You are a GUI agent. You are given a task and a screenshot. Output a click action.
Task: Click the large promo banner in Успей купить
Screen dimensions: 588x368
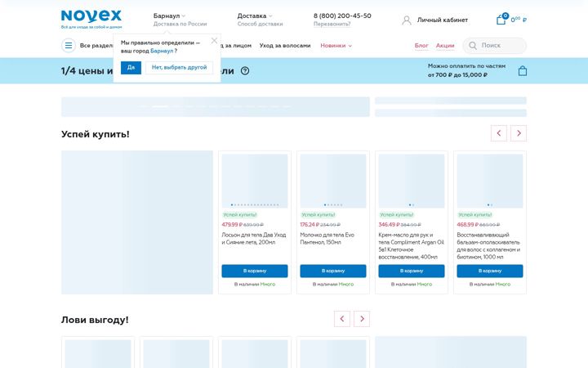pyautogui.click(x=137, y=222)
